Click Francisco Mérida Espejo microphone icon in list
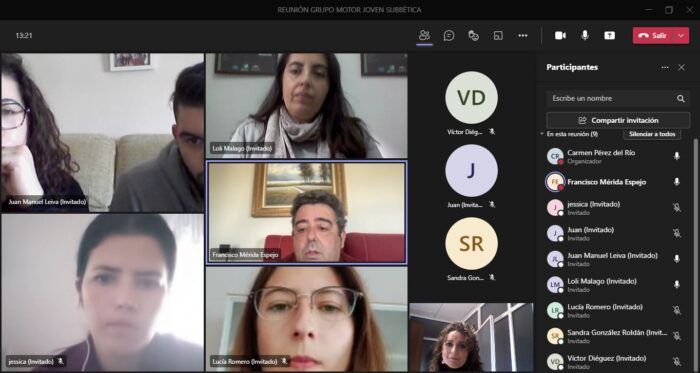The width and height of the screenshot is (700, 373). pos(677,182)
